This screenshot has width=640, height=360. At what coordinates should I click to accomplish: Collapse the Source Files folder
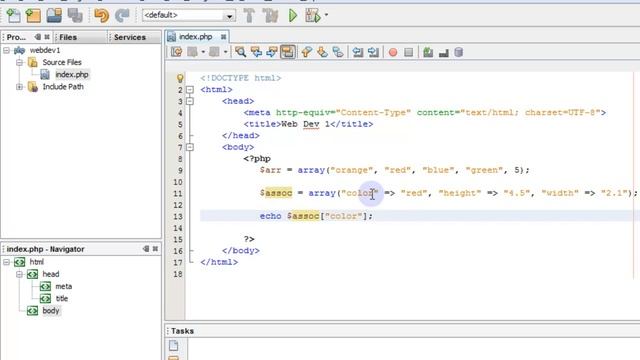point(19,62)
